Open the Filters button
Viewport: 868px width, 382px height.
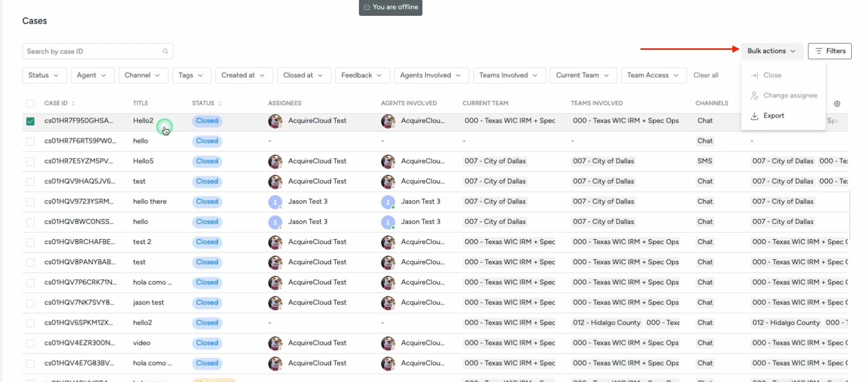click(830, 51)
